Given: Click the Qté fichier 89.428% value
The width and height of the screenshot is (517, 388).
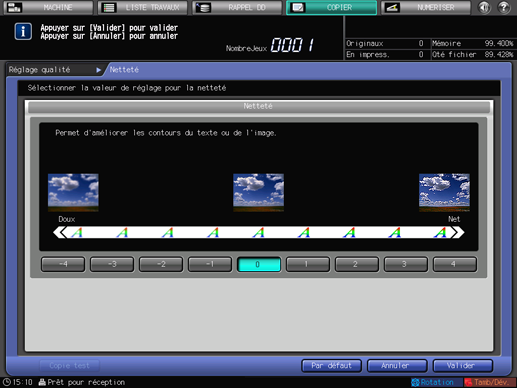Looking at the screenshot, I should (x=499, y=54).
